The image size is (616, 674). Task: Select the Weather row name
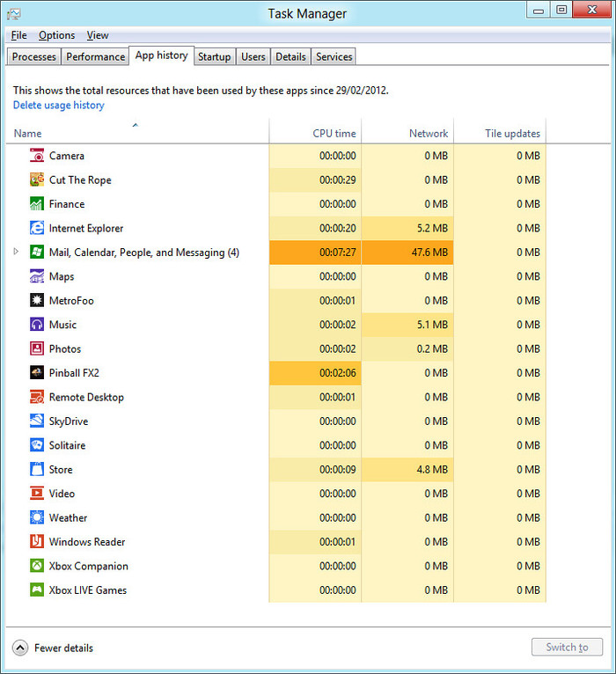(x=68, y=517)
